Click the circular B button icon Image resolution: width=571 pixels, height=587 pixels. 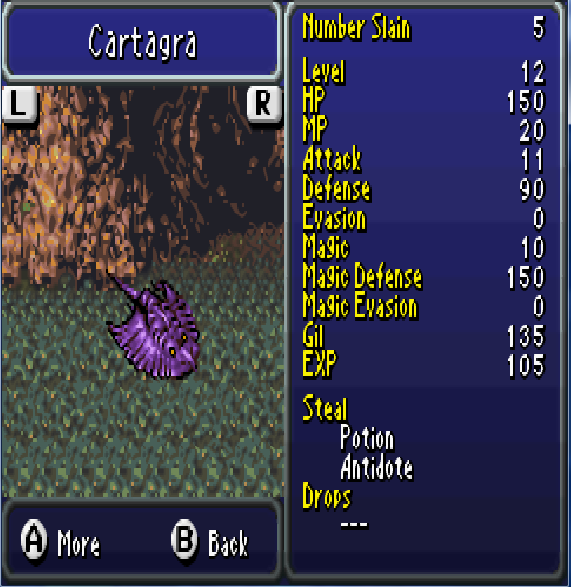[184, 541]
